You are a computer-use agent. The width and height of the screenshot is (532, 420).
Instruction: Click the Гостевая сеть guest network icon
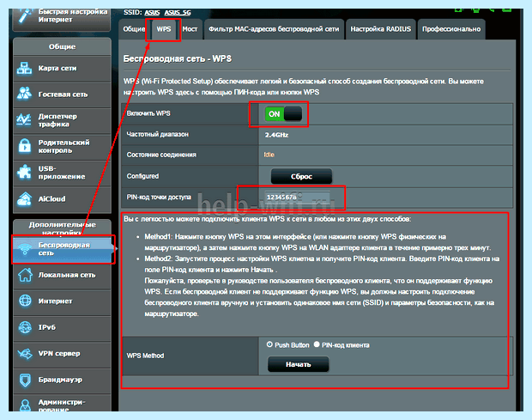click(24, 94)
